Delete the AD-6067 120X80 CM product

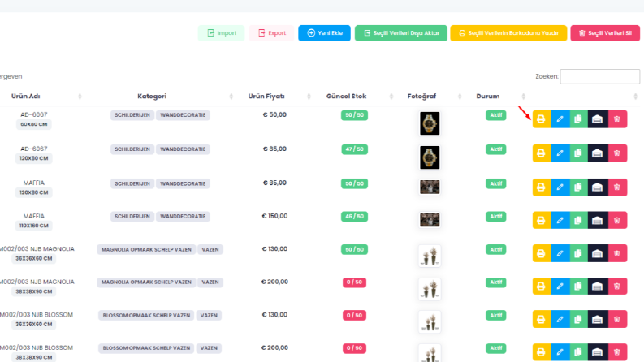click(x=617, y=153)
